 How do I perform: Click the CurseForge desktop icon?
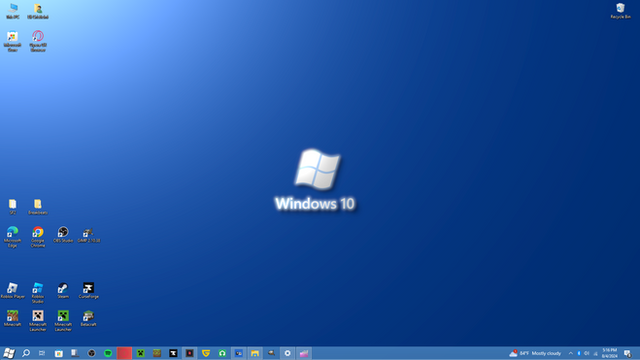tap(88, 291)
